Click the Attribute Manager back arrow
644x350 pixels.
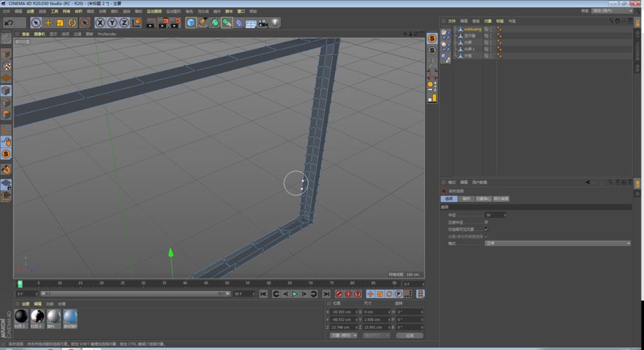588,182
